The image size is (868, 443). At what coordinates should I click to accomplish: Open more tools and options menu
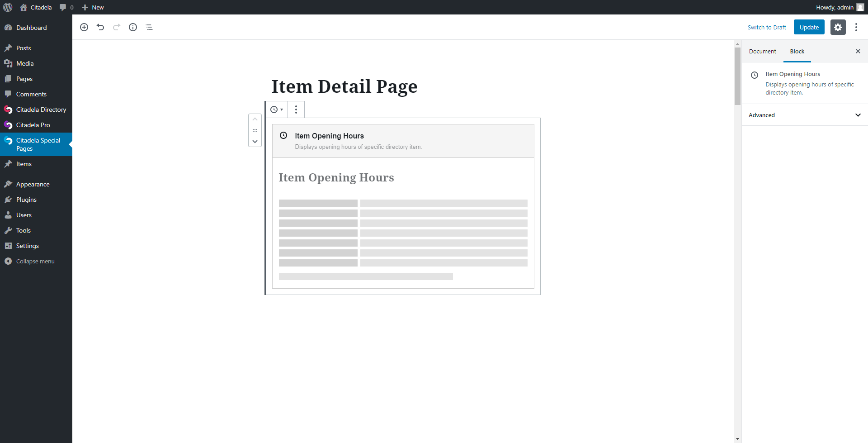coord(856,27)
